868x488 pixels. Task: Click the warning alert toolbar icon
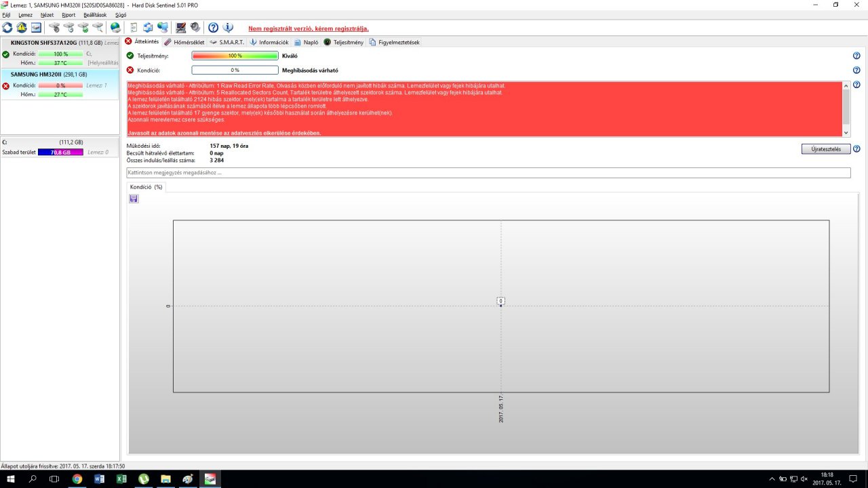point(22,28)
